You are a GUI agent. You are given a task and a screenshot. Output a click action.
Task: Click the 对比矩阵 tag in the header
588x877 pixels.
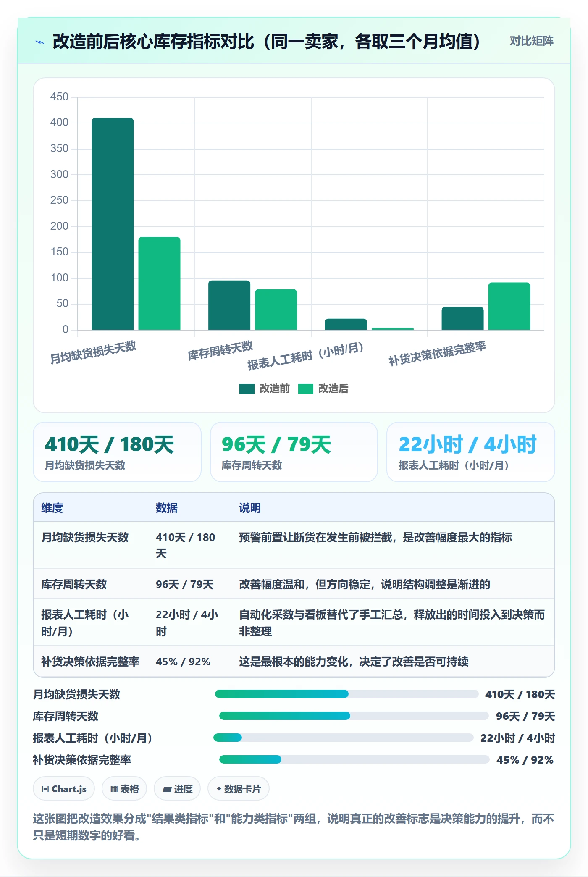pos(531,41)
